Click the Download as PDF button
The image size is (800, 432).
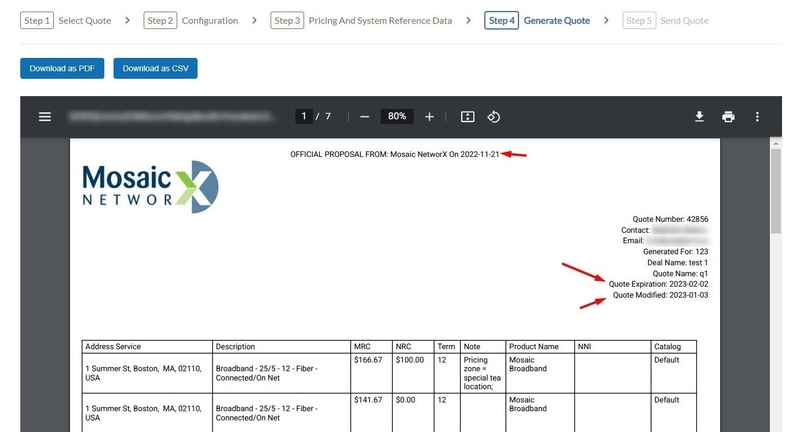[x=62, y=69]
